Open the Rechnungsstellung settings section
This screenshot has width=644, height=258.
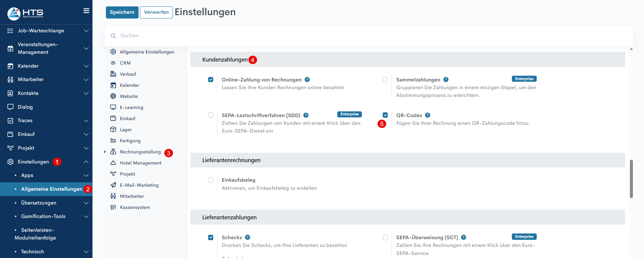tap(140, 152)
